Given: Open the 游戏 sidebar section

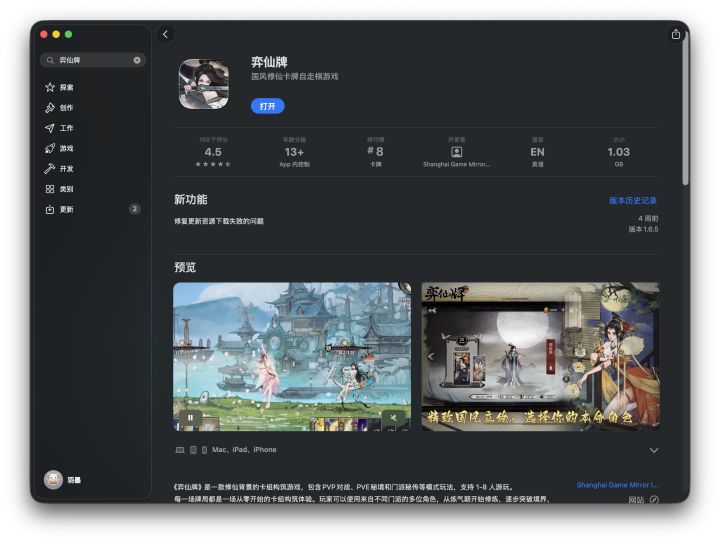Looking at the screenshot, I should [93, 148].
